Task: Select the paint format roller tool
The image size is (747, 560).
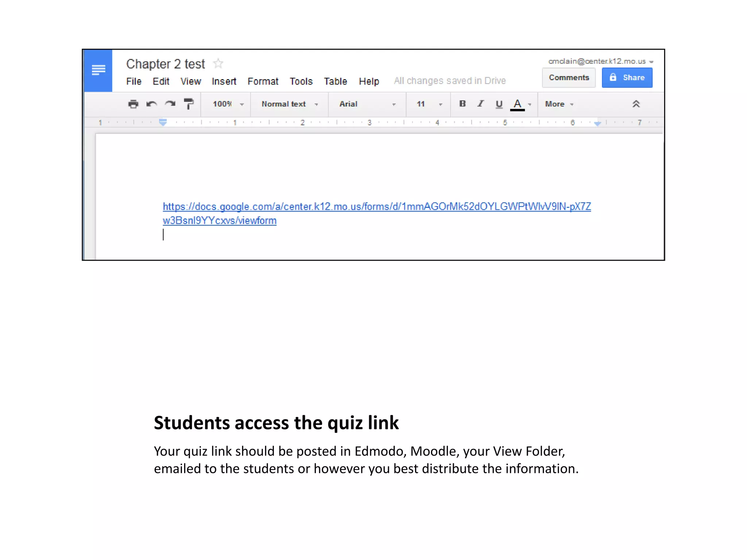Action: [189, 104]
